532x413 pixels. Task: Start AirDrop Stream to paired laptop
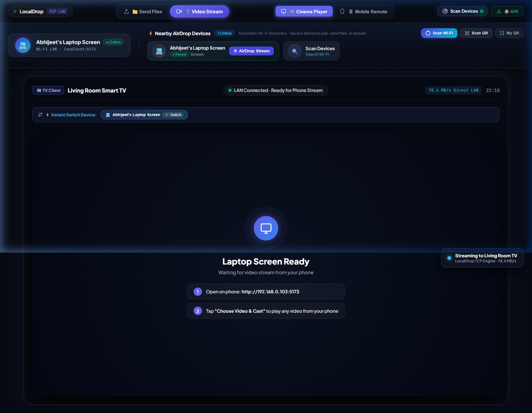[251, 51]
